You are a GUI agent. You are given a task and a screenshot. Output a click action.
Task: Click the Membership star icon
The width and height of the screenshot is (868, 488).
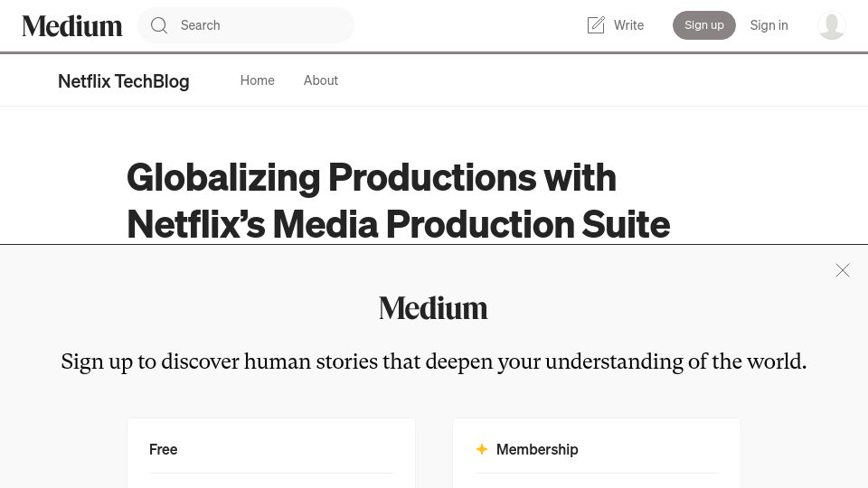(482, 449)
